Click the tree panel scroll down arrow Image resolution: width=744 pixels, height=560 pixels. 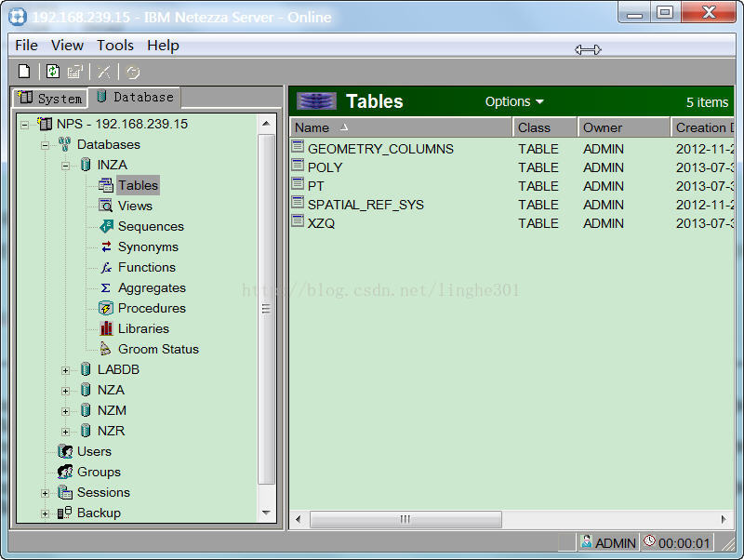point(266,513)
